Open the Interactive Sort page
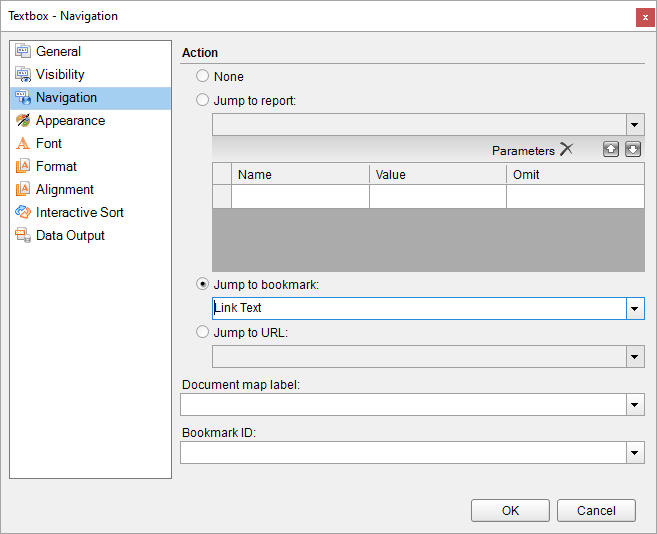Image resolution: width=657 pixels, height=534 pixels. [91, 213]
